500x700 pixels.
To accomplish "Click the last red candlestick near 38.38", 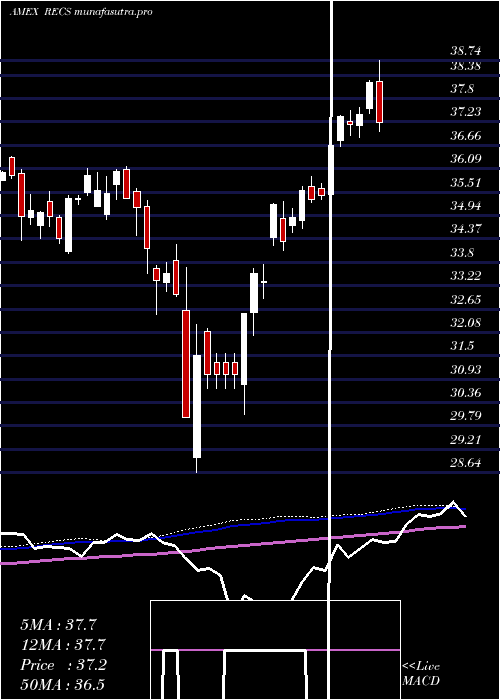I will (379, 102).
